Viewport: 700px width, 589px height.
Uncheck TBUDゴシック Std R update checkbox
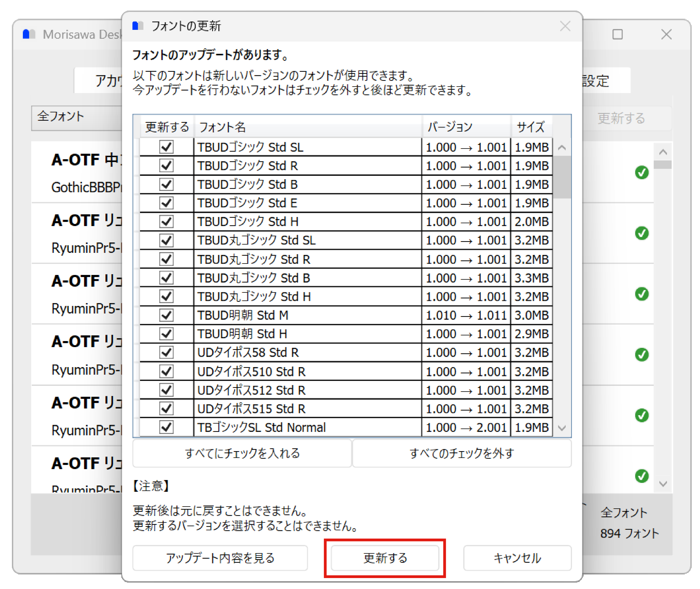[166, 166]
